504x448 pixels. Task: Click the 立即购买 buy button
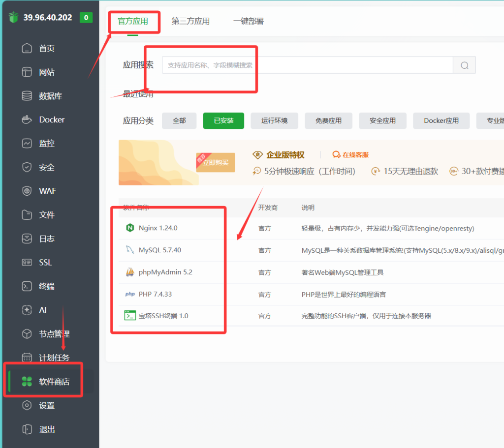click(x=216, y=162)
